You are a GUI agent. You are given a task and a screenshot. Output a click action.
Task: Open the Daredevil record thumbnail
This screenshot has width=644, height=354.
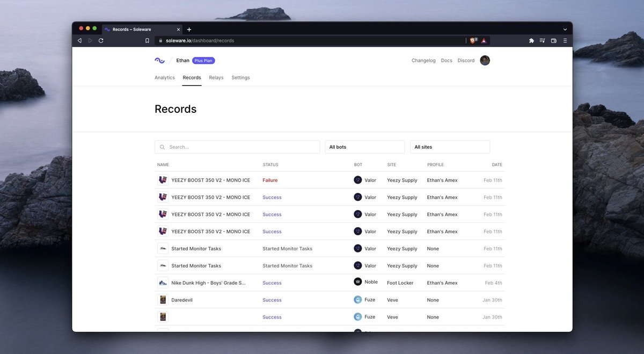pyautogui.click(x=163, y=300)
